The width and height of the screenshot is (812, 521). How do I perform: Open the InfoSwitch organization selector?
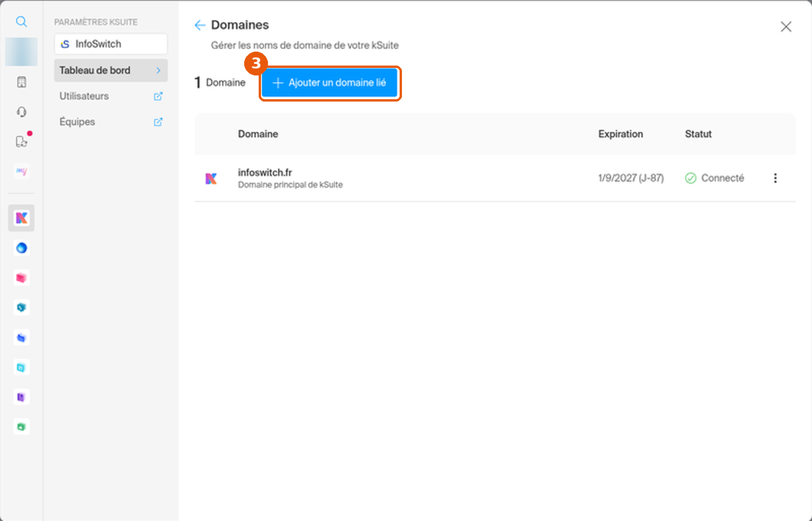(x=111, y=44)
